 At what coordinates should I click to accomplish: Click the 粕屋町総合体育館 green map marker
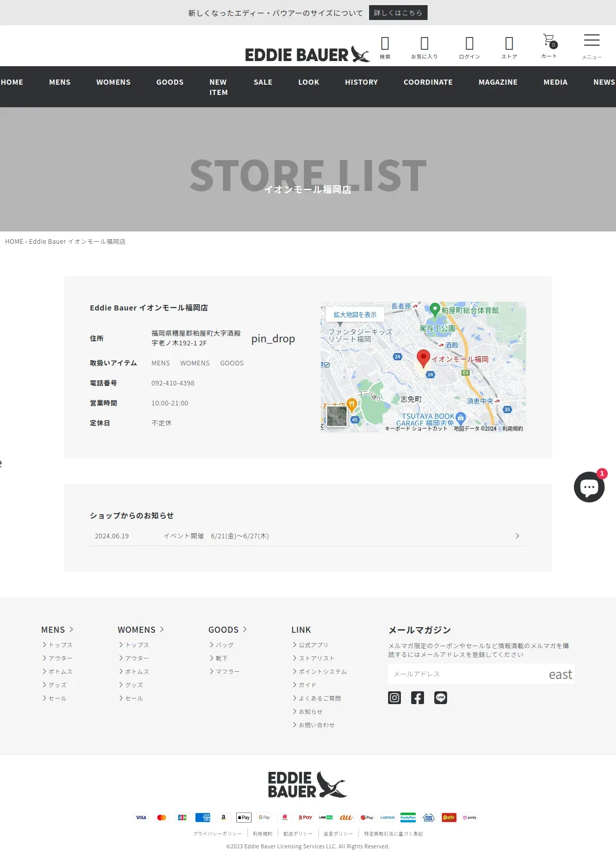pos(435,309)
